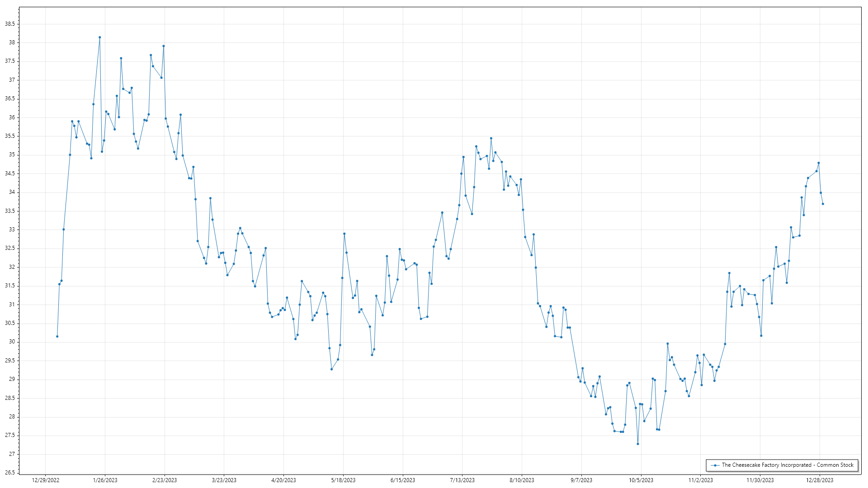Click the 5/18/2023 x-axis date label
Image resolution: width=868 pixels, height=488 pixels.
click(x=343, y=480)
